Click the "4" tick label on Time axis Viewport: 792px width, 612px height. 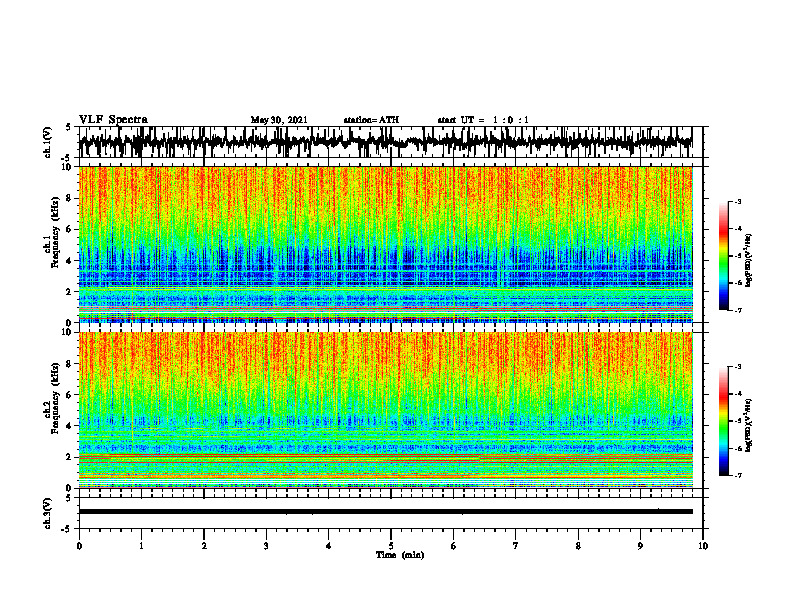[329, 546]
